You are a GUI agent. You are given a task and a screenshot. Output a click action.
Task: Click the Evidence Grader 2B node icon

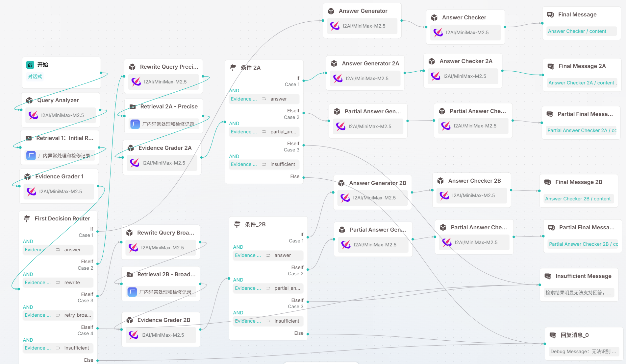point(130,320)
